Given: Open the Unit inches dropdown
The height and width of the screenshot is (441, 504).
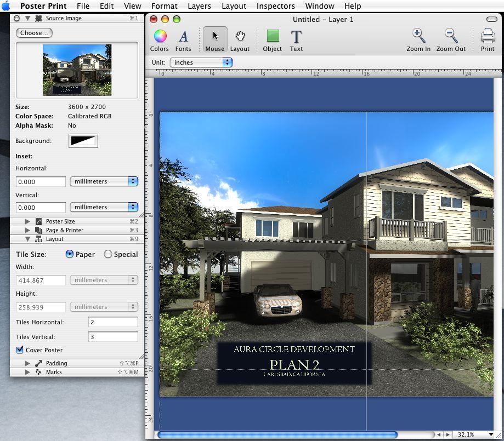Looking at the screenshot, I should 201,62.
